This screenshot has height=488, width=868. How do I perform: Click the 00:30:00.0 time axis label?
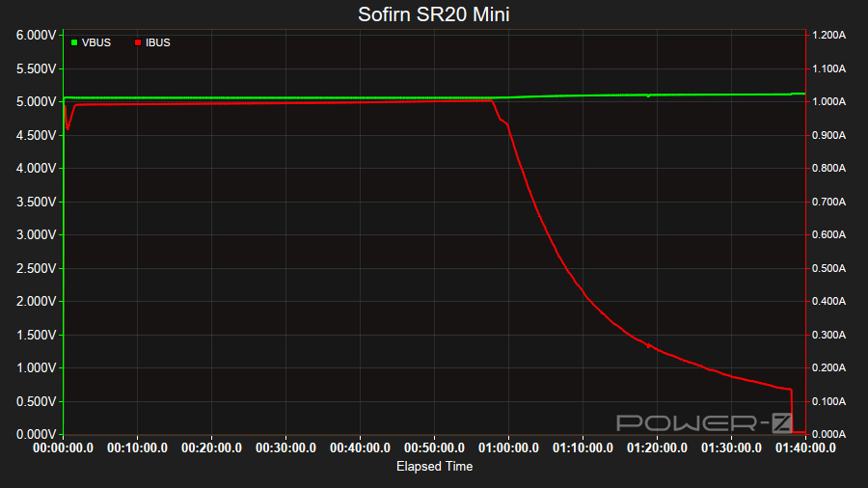(285, 448)
